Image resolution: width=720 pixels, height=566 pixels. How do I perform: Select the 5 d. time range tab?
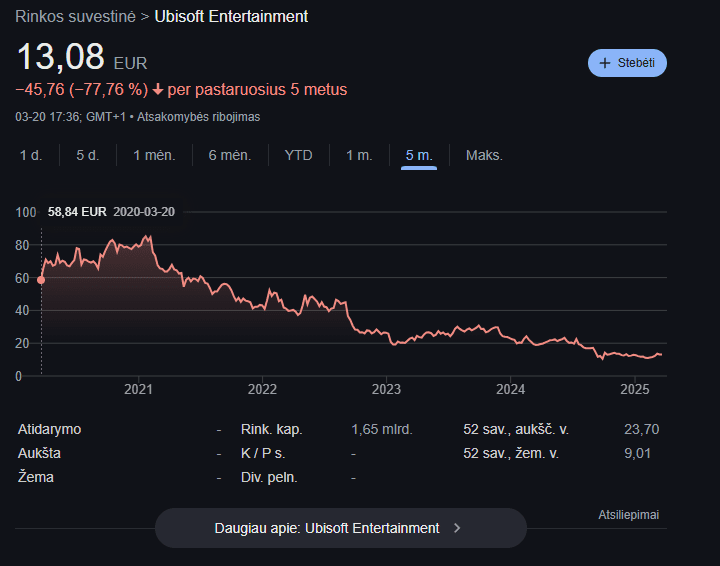(88, 155)
